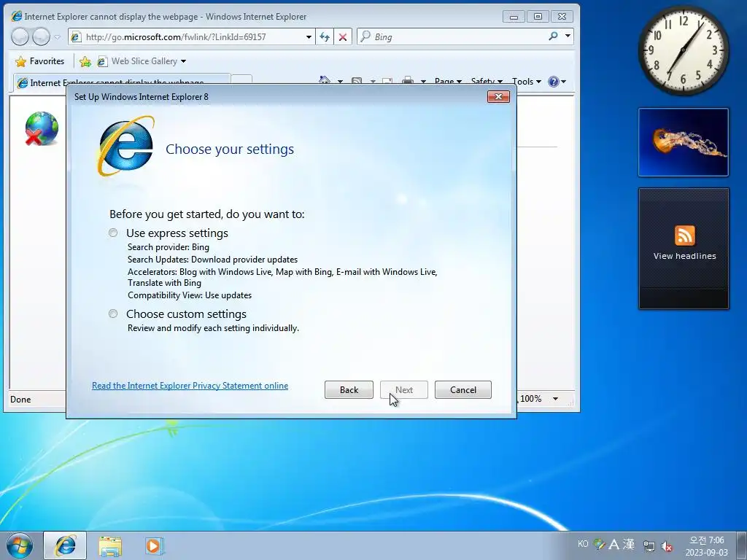Image resolution: width=747 pixels, height=560 pixels.
Task: Click the RSS Feeds icon in command bar
Action: [x=356, y=82]
